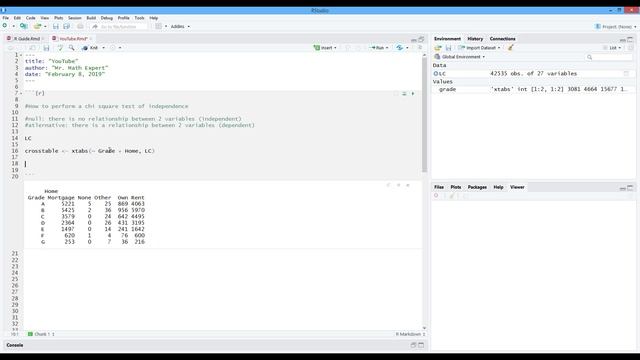Open the Session menu
Viewport: 640px width, 360px height.
(75, 18)
